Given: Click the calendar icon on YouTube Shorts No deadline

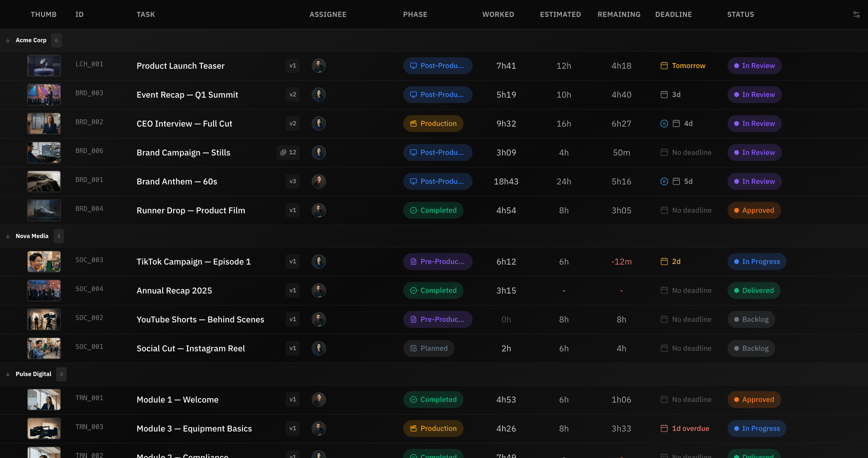Looking at the screenshot, I should click(664, 320).
